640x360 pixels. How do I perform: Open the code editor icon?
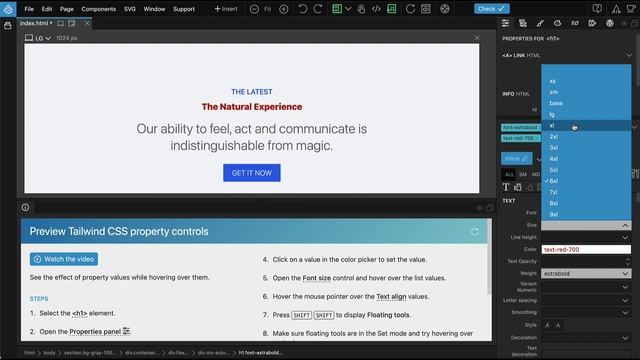376,9
